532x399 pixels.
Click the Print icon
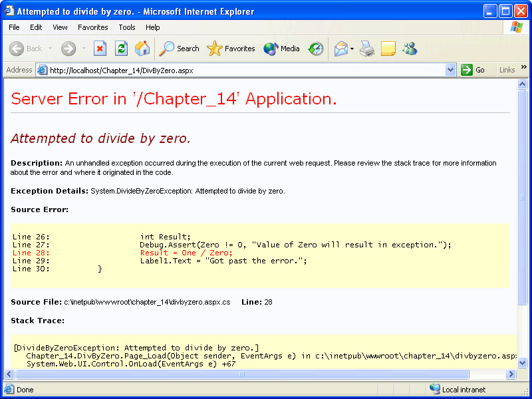[367, 49]
